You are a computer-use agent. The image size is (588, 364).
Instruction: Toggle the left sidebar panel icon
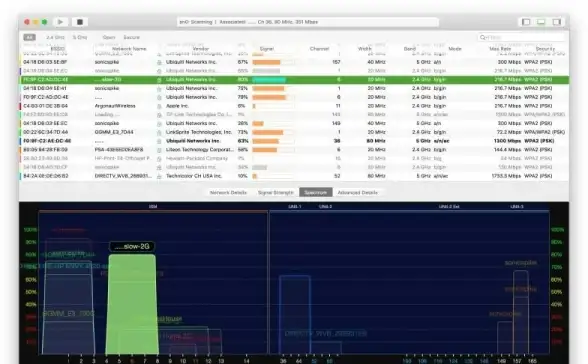pos(526,22)
